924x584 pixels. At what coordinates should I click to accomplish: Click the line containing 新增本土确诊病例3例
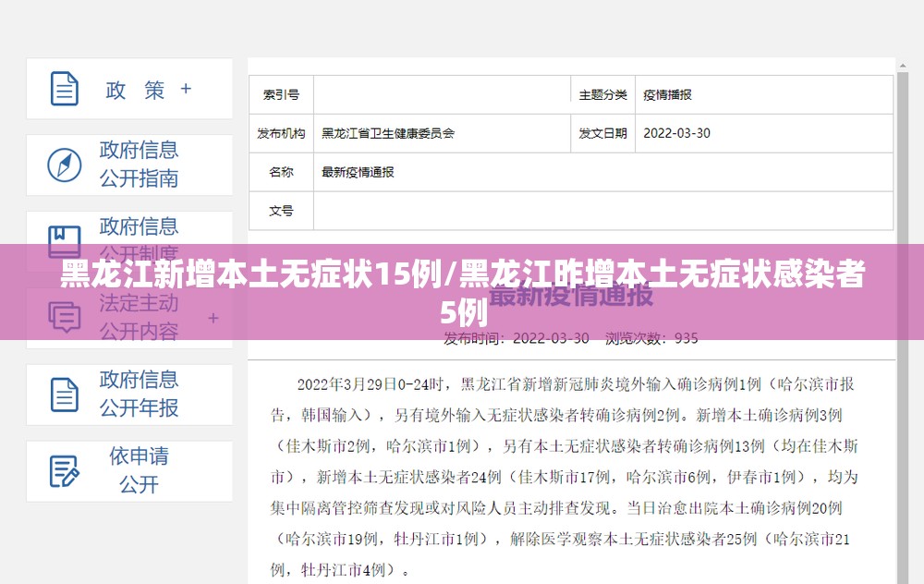tap(556, 416)
